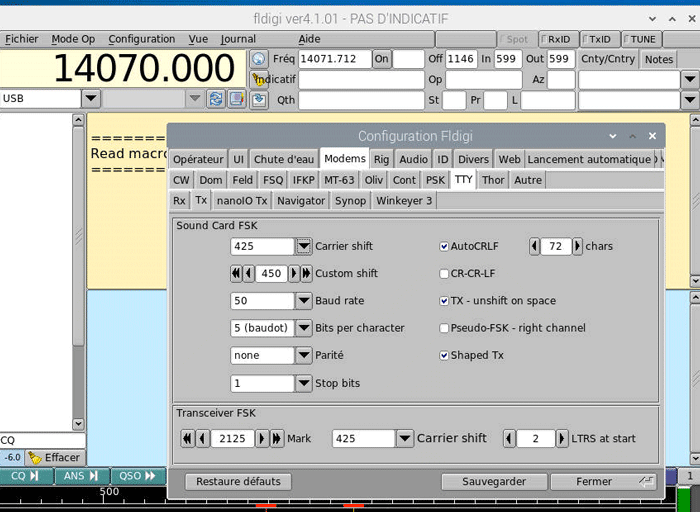The width and height of the screenshot is (700, 512).
Task: Toggle the TxID button
Action: point(600,39)
